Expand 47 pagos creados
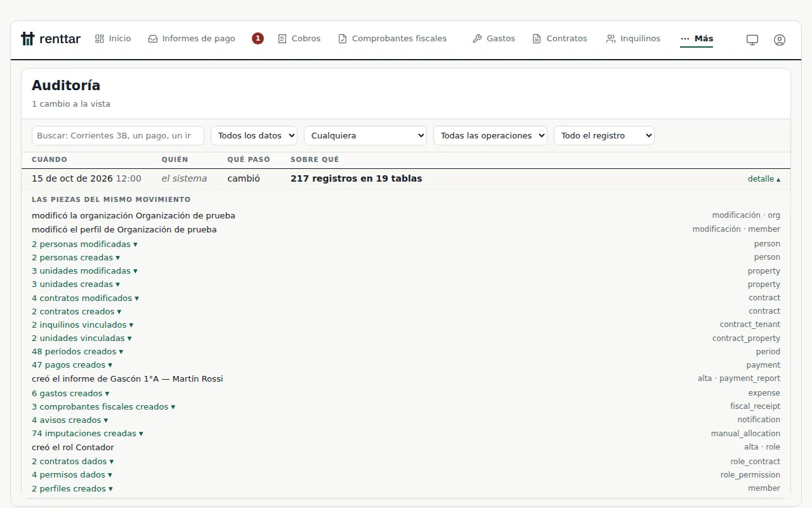812x508 pixels. pos(72,365)
